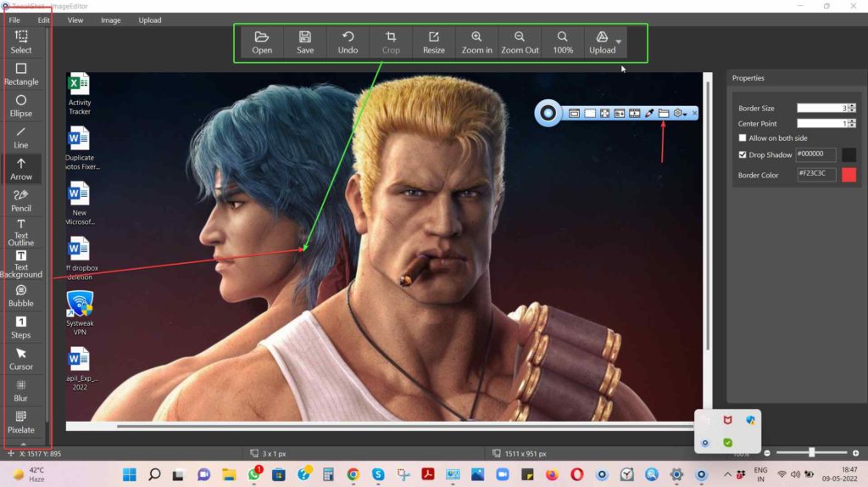Open the weather widget showing 42°C Haze
Image resolution: width=868 pixels, height=487 pixels.
pos(29,474)
